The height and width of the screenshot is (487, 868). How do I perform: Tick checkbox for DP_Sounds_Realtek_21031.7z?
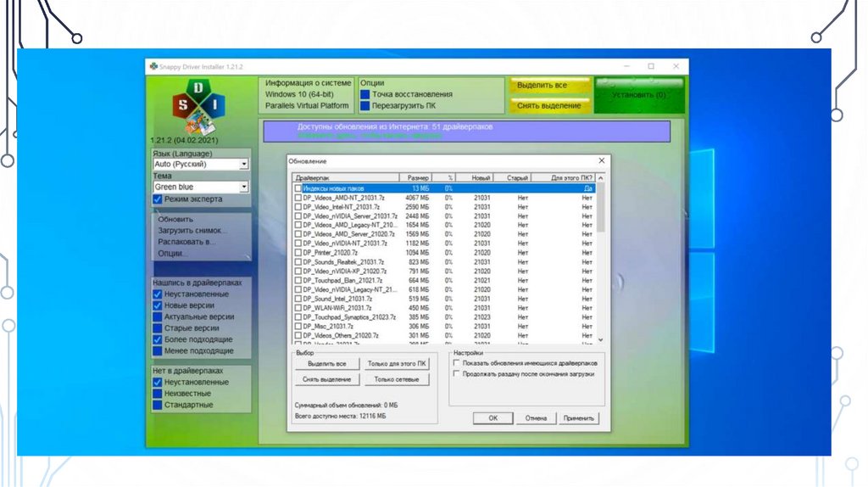[x=298, y=262]
